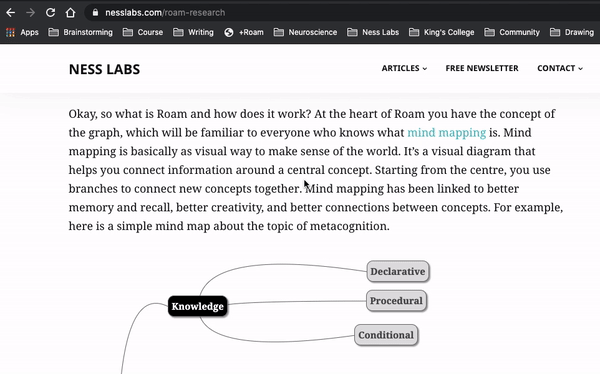The image size is (600, 374).
Task: Click the browser forward arrow
Action: pos(31,13)
